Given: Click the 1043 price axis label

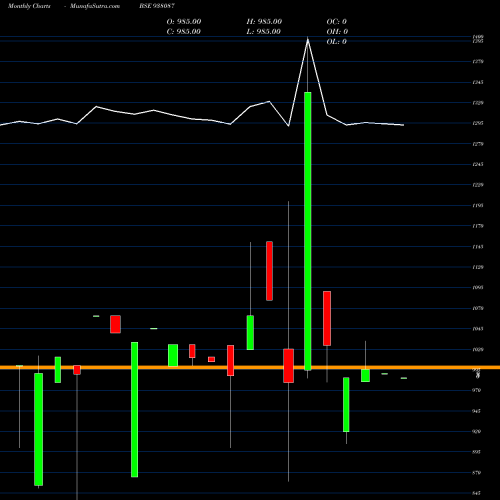Looking at the screenshot, I should point(478,329).
